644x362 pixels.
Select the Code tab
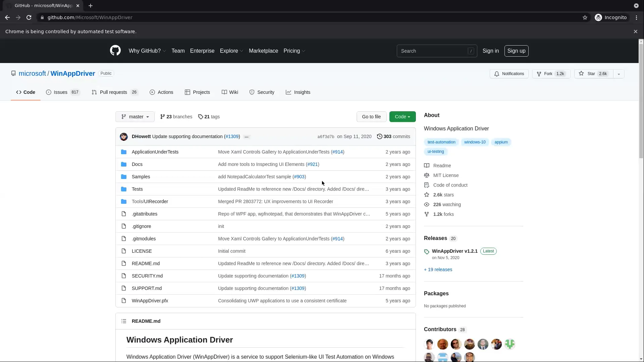click(x=25, y=92)
